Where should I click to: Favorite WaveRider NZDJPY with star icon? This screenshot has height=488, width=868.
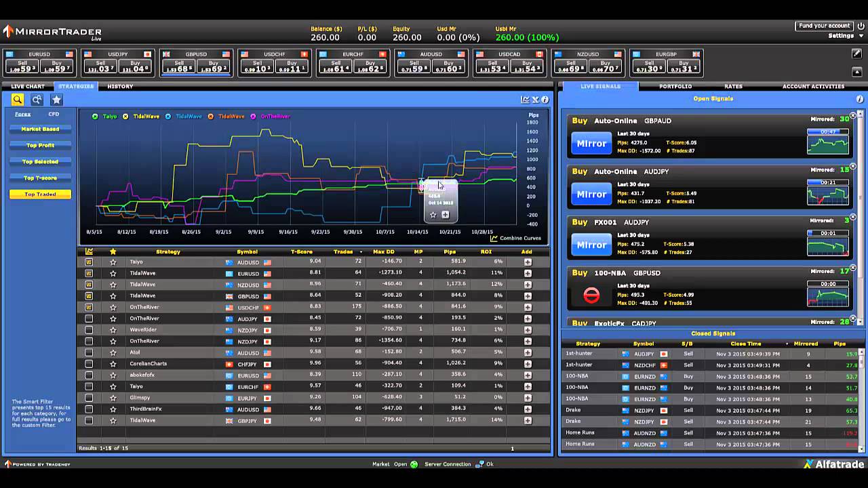pyautogui.click(x=113, y=329)
